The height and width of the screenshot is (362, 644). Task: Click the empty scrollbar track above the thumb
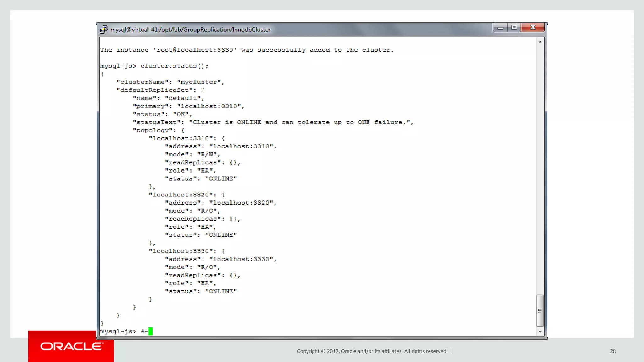[540, 170]
